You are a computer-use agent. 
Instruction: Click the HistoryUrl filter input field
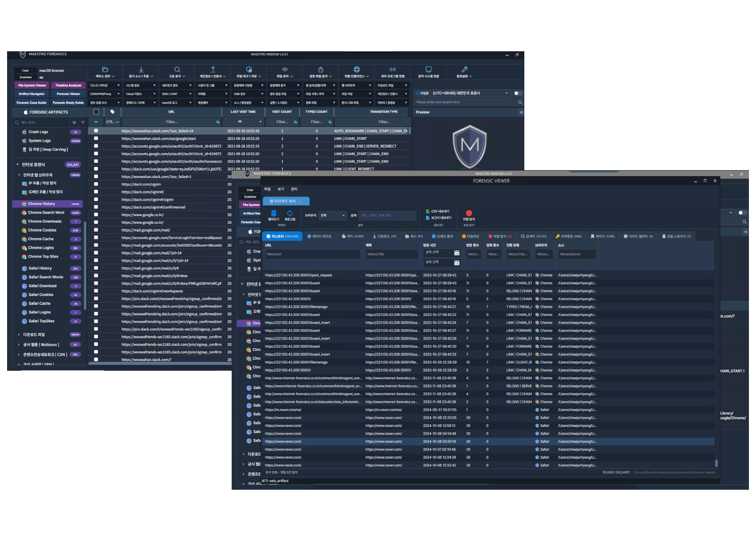click(313, 254)
